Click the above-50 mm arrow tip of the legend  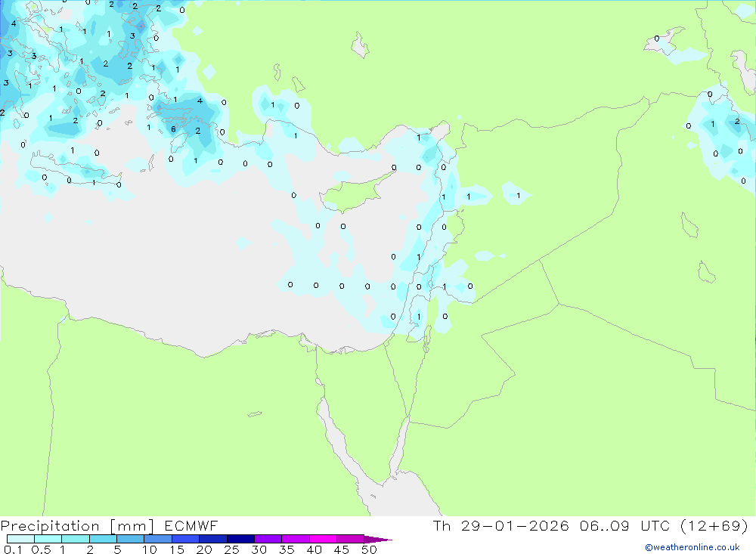click(377, 540)
